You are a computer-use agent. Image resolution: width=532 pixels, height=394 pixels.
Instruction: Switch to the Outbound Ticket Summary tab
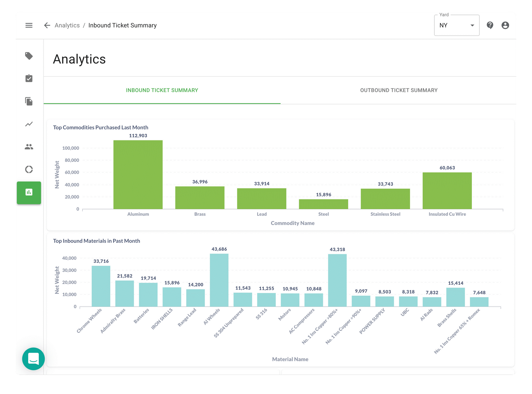(399, 90)
